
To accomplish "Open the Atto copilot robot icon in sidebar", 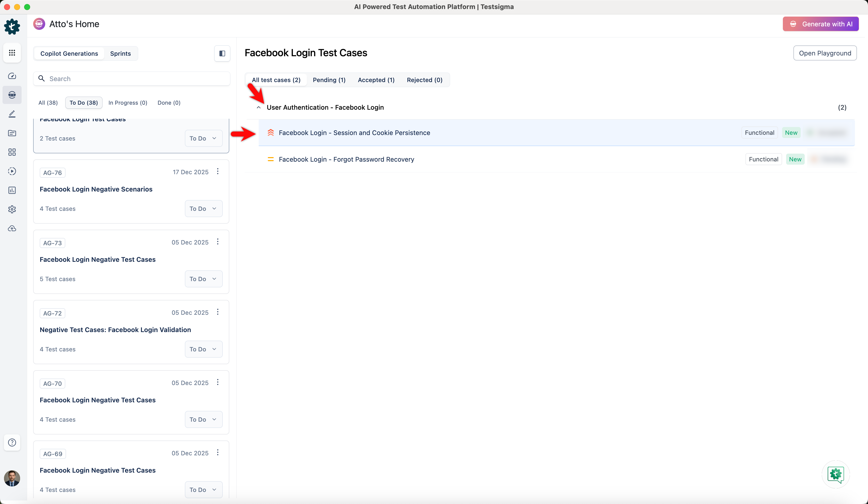I will pos(12,95).
